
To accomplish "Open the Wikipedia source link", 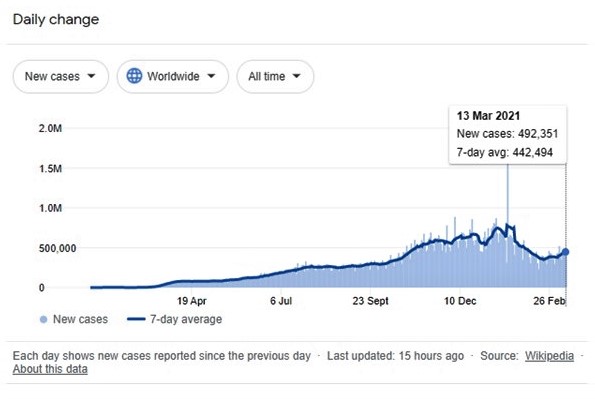I will [x=549, y=356].
